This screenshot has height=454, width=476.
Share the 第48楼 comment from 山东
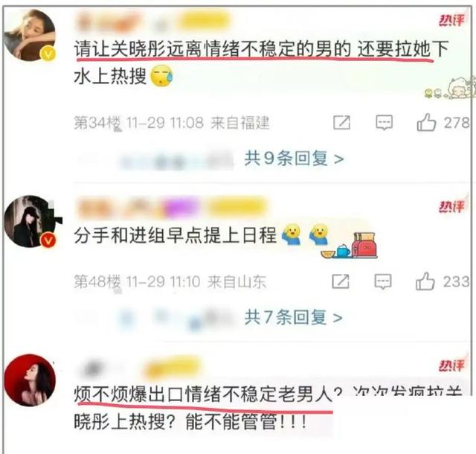pos(341,281)
